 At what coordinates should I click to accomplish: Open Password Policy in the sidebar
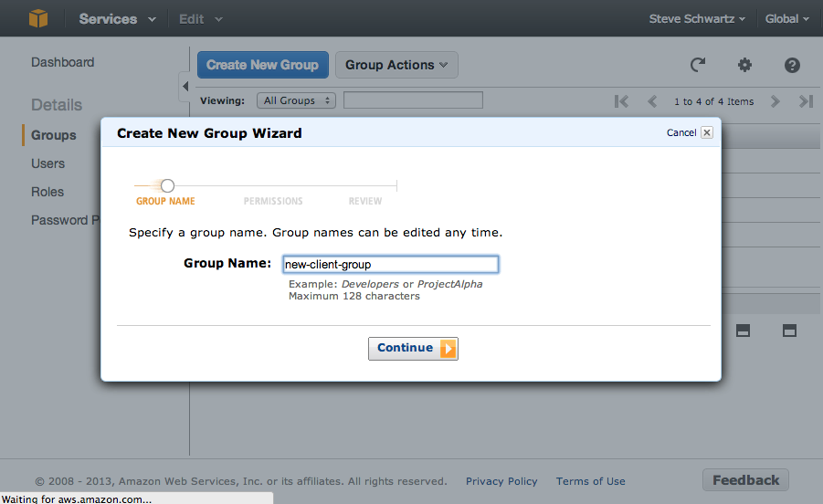pos(65,220)
